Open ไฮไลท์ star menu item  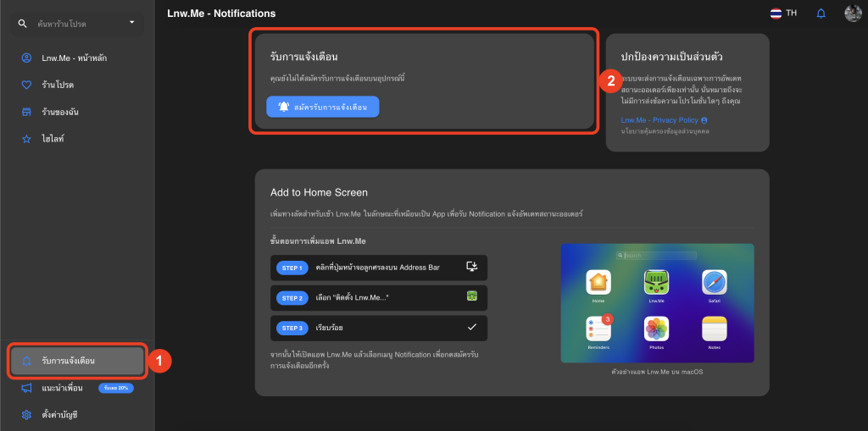click(x=54, y=139)
